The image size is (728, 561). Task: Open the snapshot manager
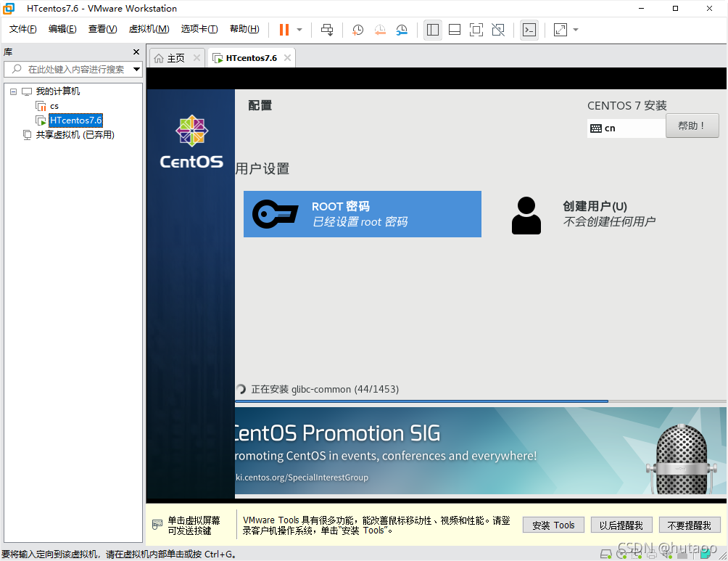(402, 30)
